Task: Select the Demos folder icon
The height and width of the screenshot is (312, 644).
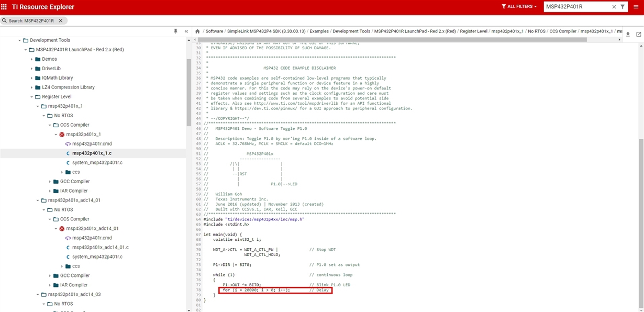Action: pyautogui.click(x=38, y=59)
